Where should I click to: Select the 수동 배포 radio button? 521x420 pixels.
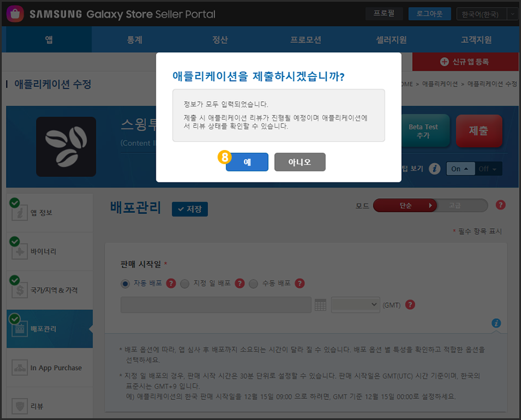coord(253,284)
